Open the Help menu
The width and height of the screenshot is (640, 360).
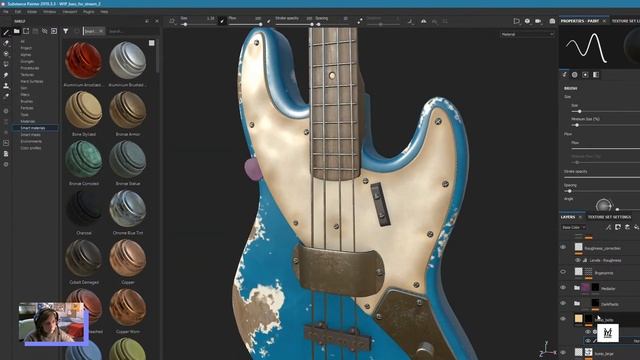coord(104,12)
